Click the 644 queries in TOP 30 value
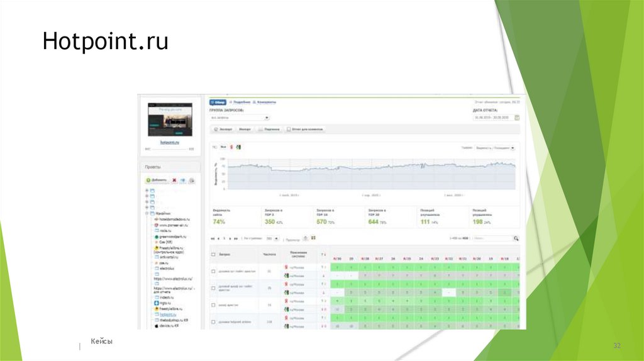The image size is (644, 361). coord(373,222)
